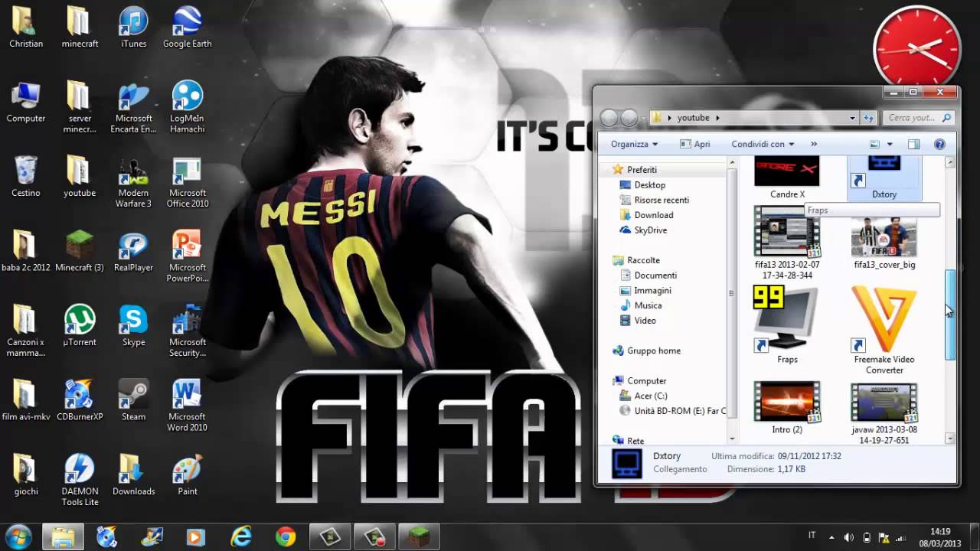Image resolution: width=980 pixels, height=551 pixels.
Task: Open the address bar history dropdown
Action: (x=852, y=118)
